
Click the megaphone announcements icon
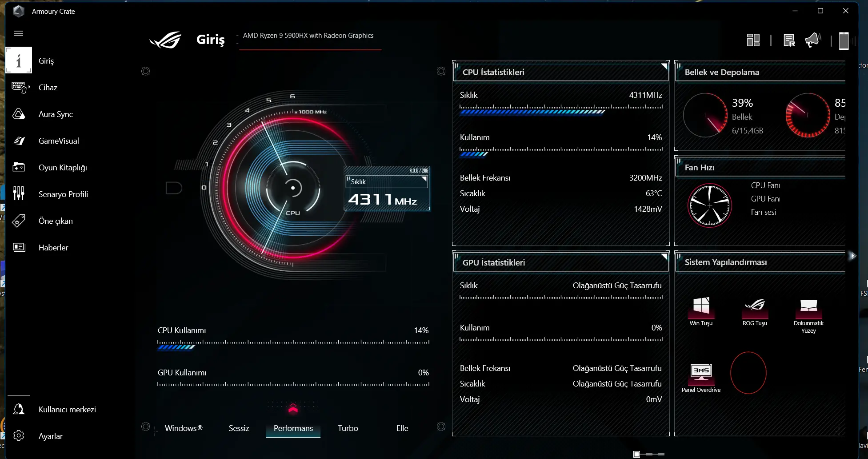[812, 40]
